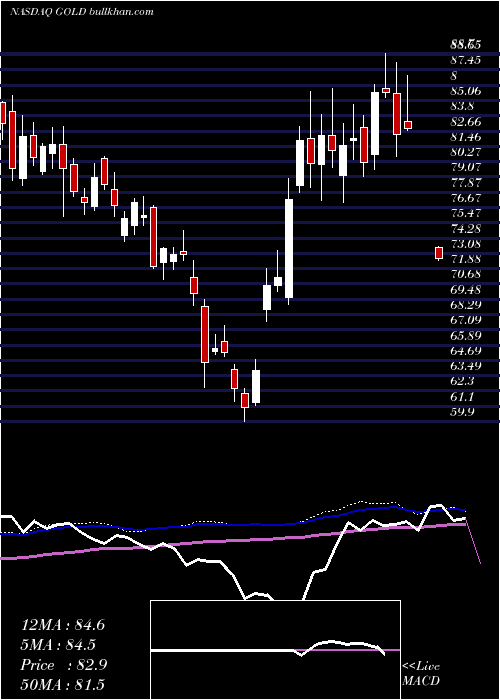This screenshot has width=500, height=700.
Task: Click the NASDAQ GOLD chart title
Action: [82, 12]
